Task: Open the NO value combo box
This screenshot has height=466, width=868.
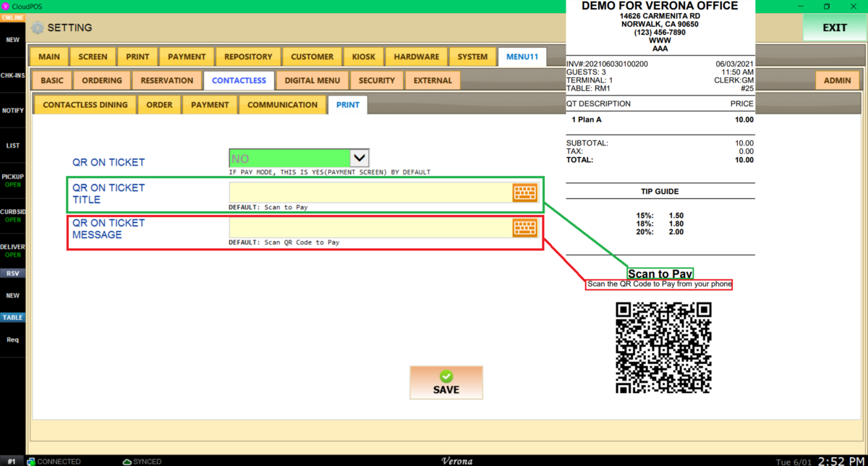Action: tap(299, 158)
